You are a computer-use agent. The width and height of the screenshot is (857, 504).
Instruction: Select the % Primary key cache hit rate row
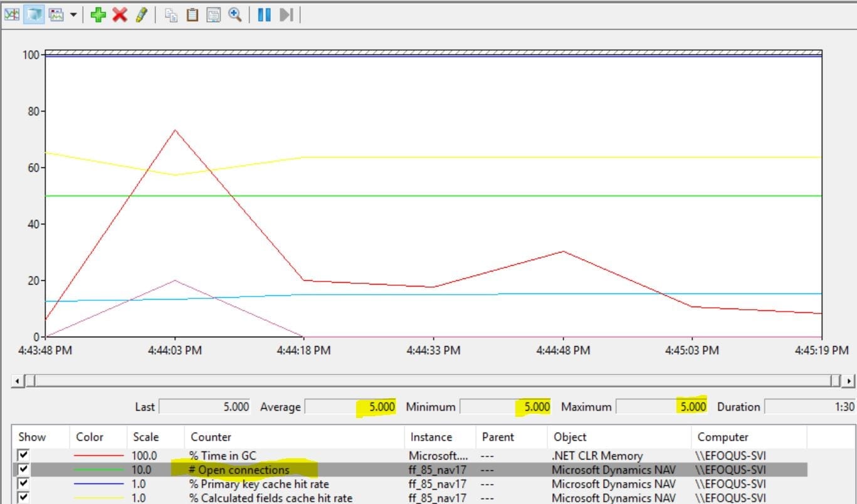410,484
